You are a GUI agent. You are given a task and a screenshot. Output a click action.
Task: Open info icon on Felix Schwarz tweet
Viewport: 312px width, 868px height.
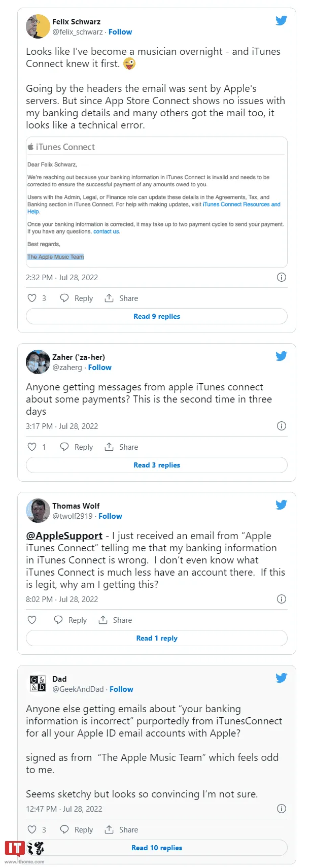point(282,277)
